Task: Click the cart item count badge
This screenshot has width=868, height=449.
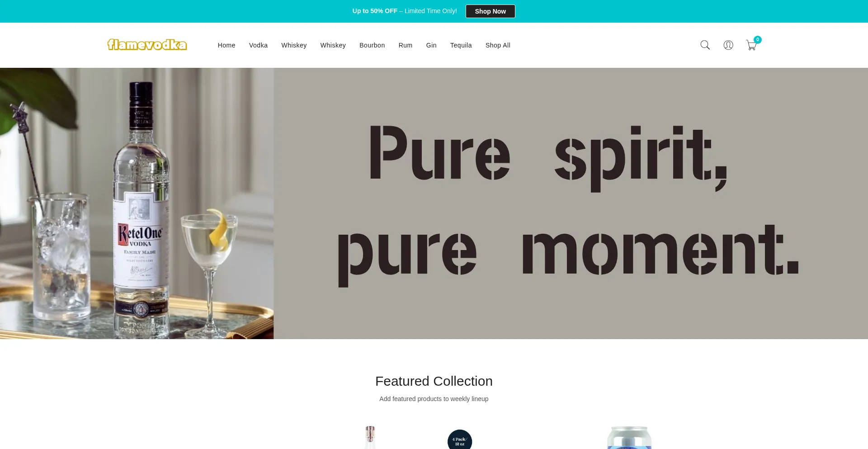Action: (x=758, y=40)
